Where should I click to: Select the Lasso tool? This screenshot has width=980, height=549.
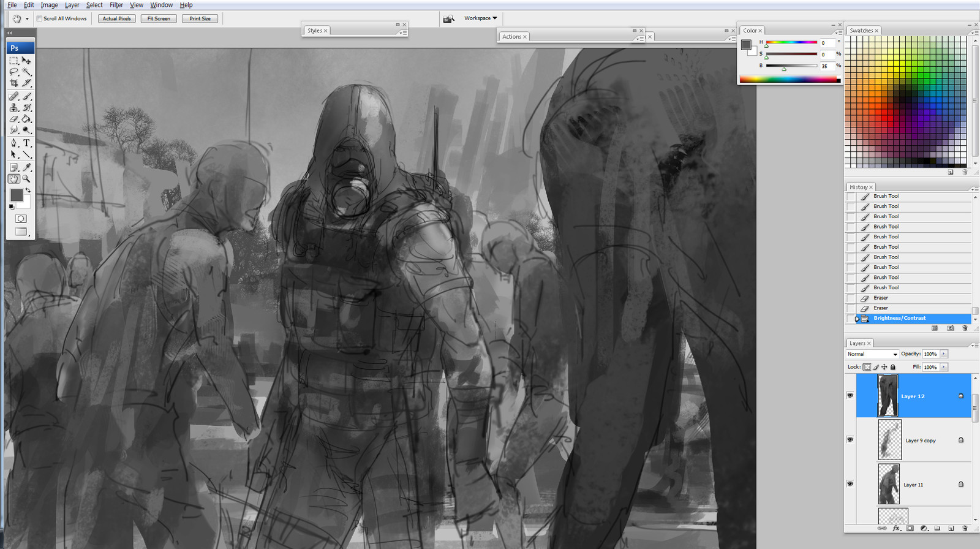tap(13, 72)
